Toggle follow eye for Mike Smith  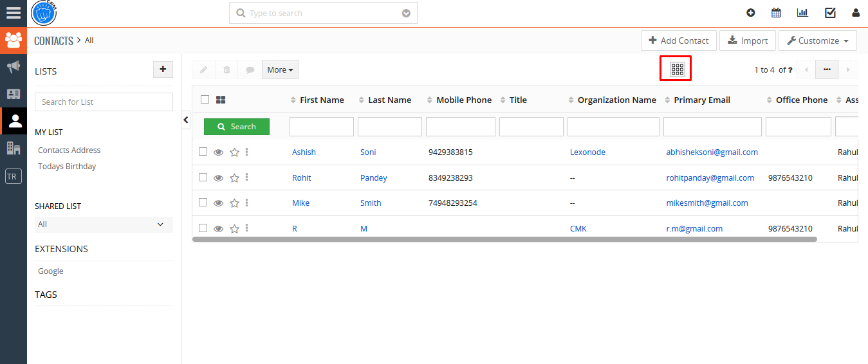[x=219, y=203]
